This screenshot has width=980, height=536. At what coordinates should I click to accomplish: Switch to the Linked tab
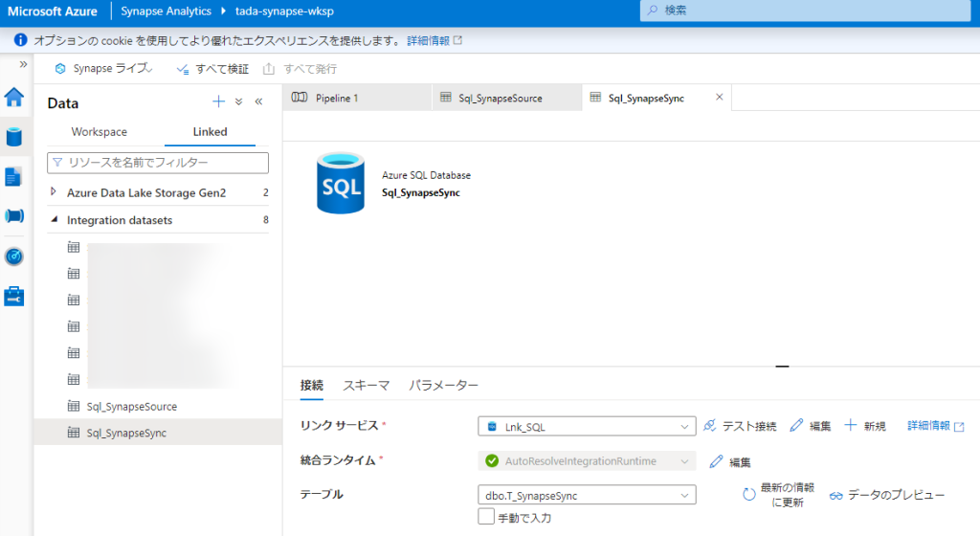tap(210, 132)
